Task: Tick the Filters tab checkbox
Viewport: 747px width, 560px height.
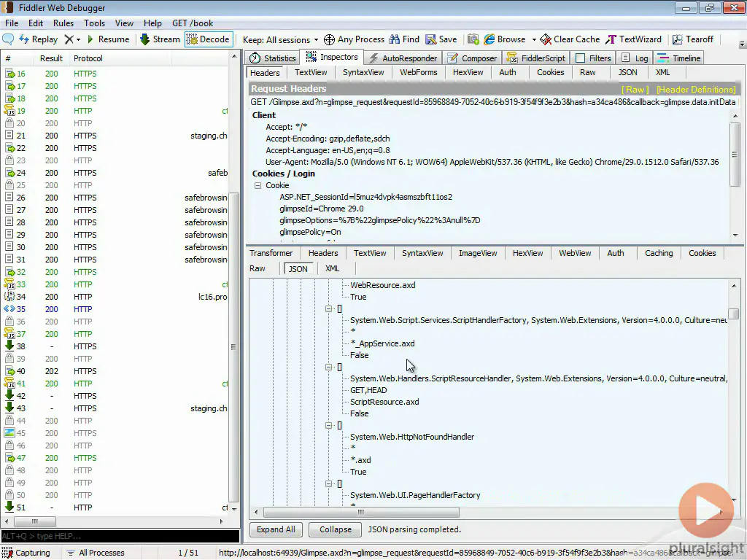Action: (x=580, y=58)
